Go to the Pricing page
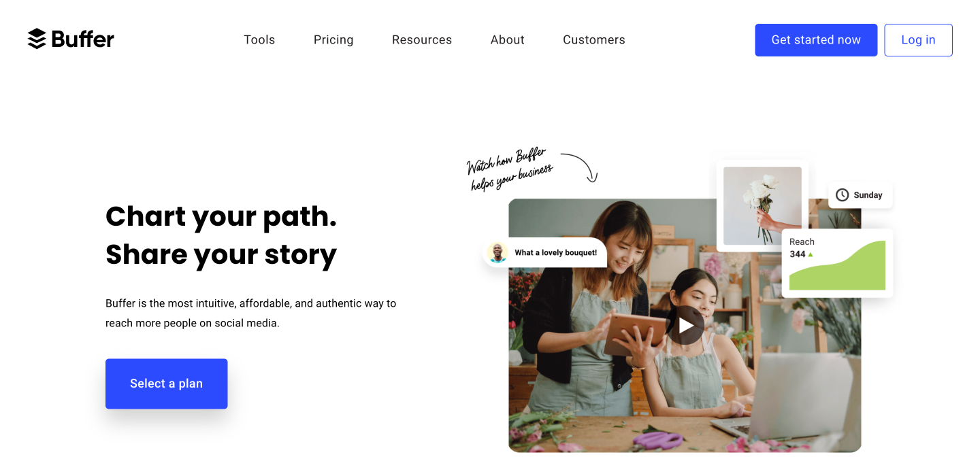 (333, 39)
